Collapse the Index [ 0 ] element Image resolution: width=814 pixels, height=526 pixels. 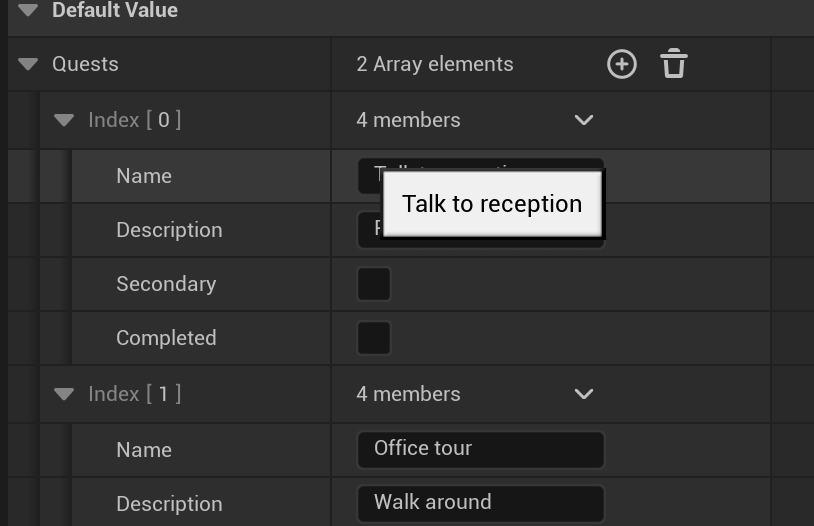point(64,120)
